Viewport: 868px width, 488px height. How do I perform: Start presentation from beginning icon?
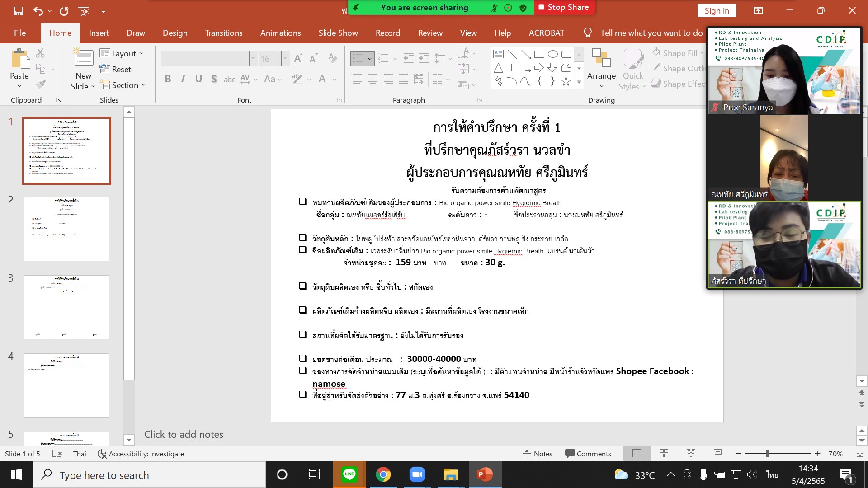coord(84,11)
